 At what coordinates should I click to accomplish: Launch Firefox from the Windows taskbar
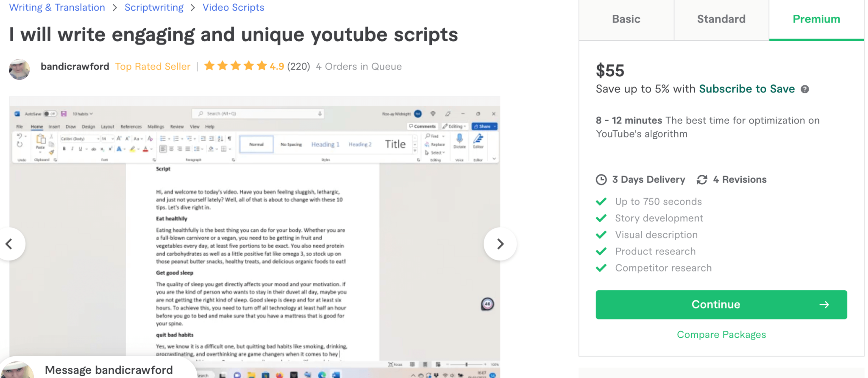(x=280, y=375)
